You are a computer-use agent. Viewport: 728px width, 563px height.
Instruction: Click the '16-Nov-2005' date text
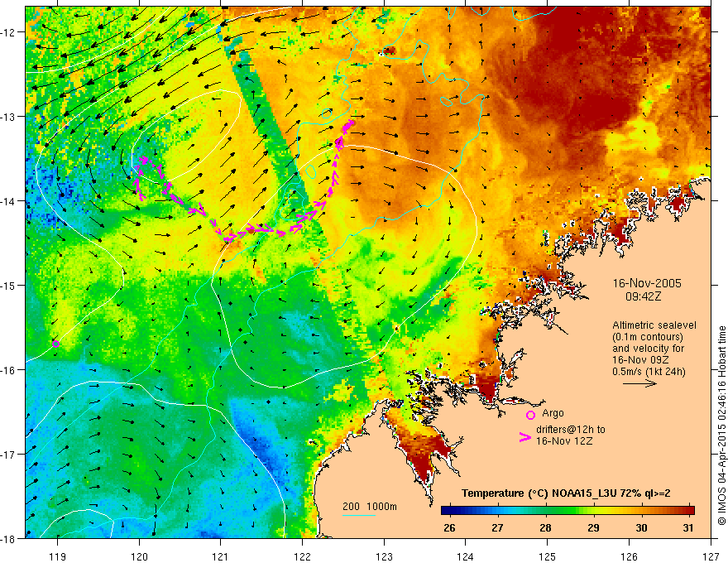647,283
